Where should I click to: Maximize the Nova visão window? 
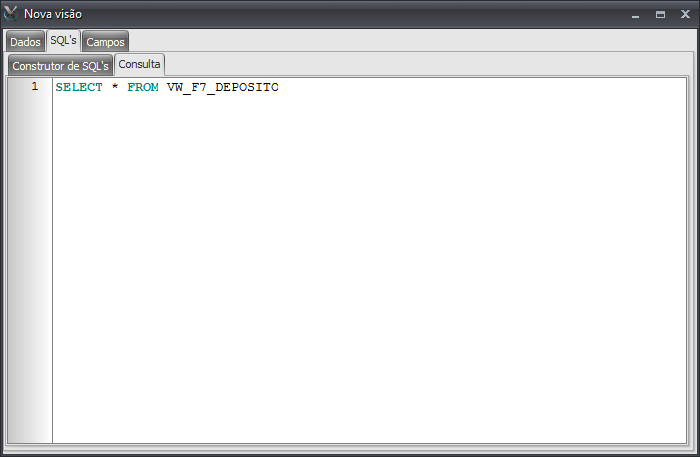pos(660,15)
